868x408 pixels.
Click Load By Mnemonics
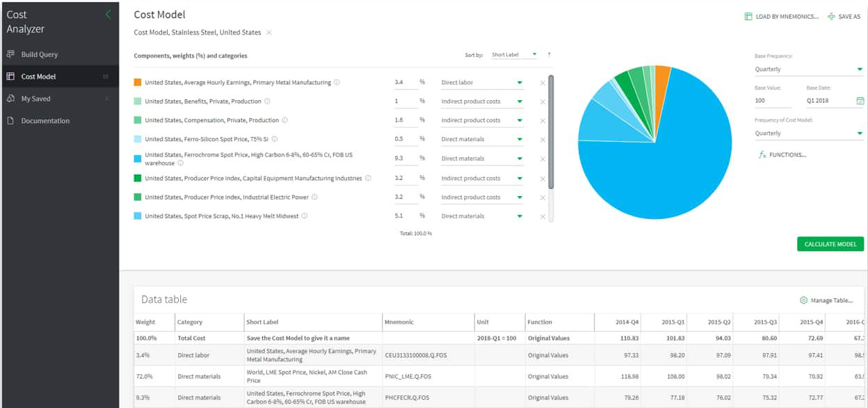pos(781,17)
